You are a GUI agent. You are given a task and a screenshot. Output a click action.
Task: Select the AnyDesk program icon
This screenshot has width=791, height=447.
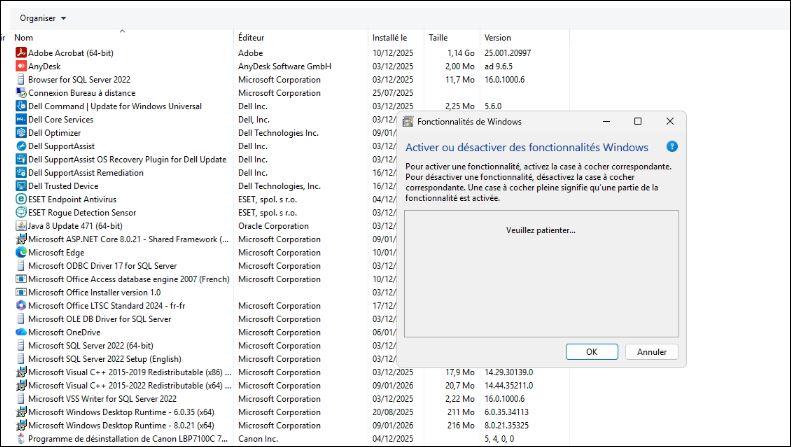click(x=20, y=66)
